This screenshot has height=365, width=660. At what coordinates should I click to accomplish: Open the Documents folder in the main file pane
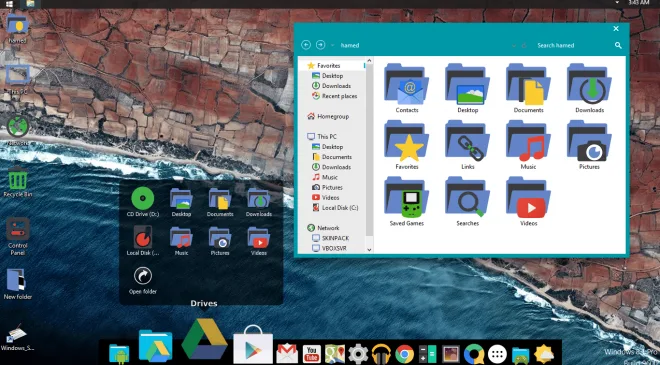tap(528, 88)
